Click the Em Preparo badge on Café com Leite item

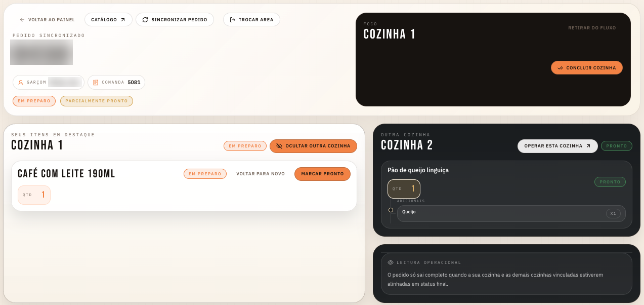click(205, 174)
